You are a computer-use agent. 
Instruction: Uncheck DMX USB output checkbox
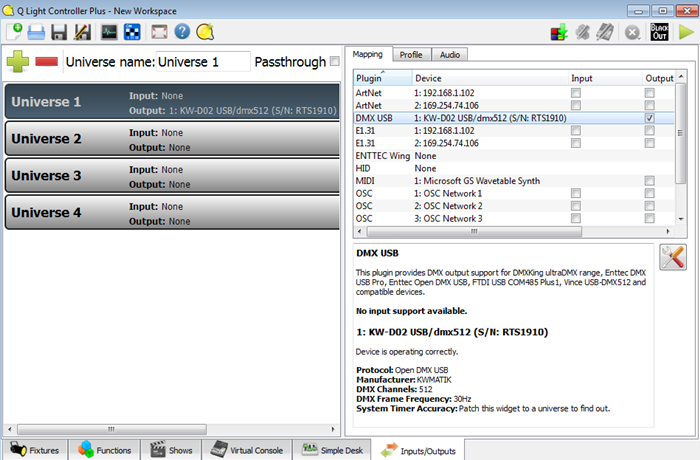coord(650,118)
